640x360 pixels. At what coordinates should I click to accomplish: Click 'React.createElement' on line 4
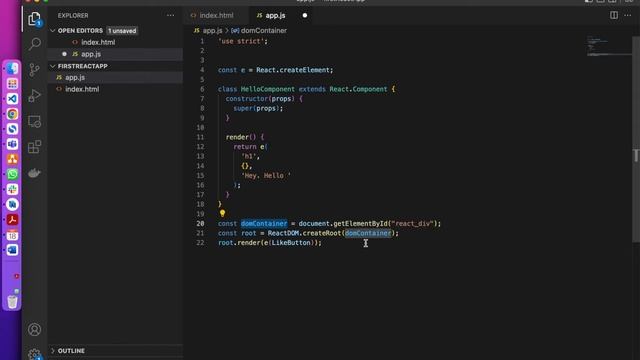coord(293,70)
